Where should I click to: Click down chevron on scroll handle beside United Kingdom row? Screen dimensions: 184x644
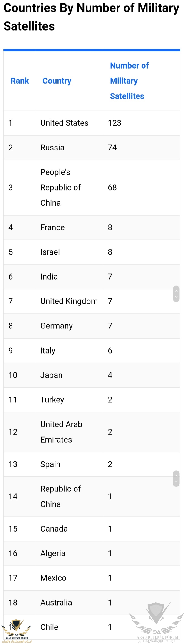tap(176, 297)
